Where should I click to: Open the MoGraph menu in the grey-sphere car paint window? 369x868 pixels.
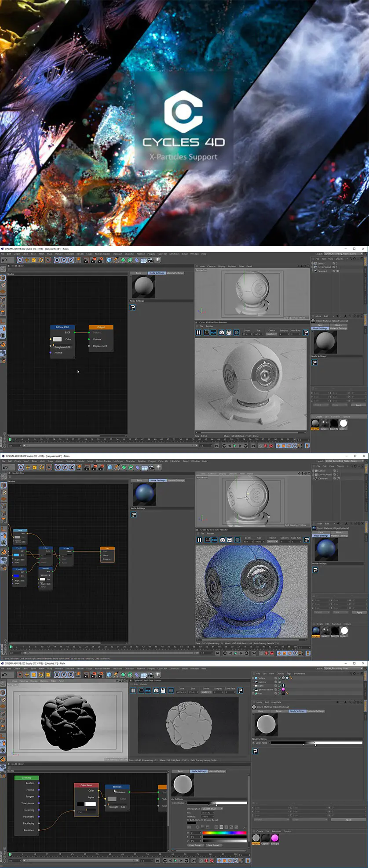[x=117, y=254]
